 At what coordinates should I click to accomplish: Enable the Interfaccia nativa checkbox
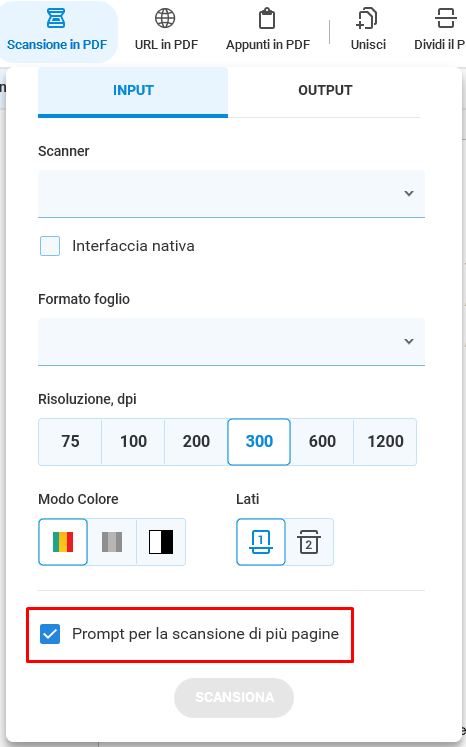50,246
